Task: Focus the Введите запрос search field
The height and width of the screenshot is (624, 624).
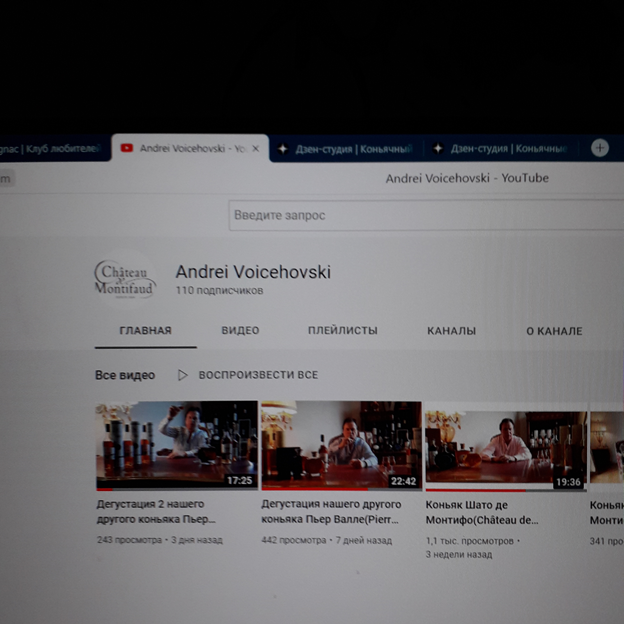Action: click(x=426, y=215)
